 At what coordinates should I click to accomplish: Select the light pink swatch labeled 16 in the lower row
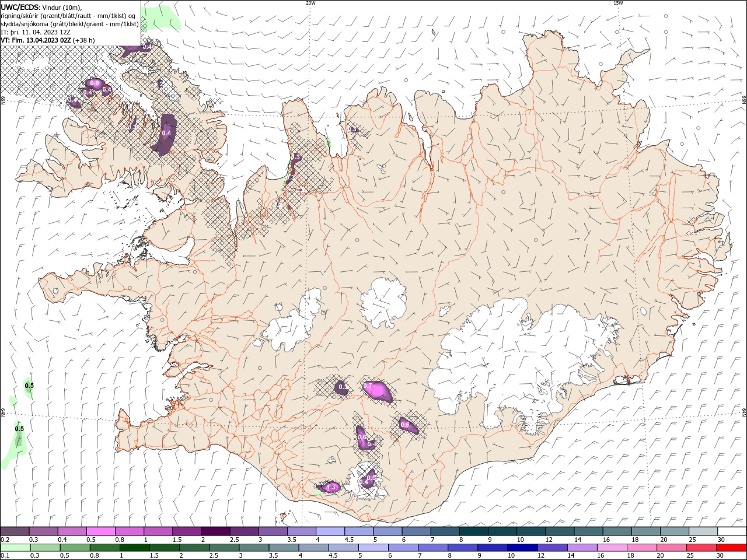click(611, 548)
